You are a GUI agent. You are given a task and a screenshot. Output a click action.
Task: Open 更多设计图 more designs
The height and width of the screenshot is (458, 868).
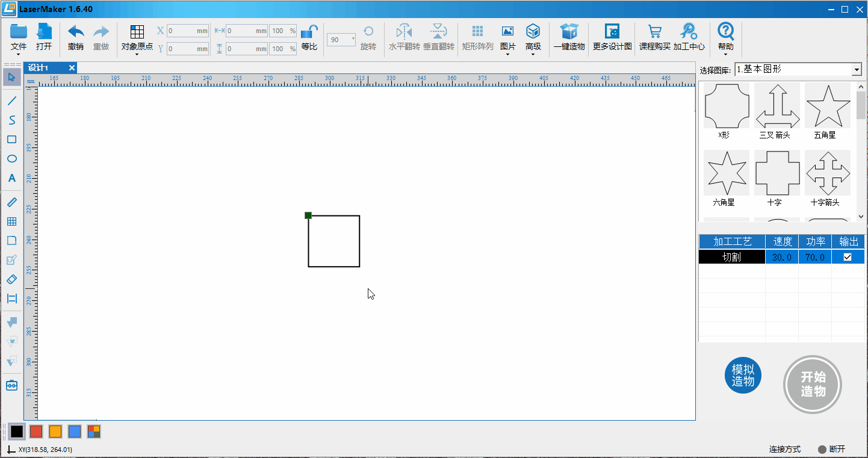click(x=612, y=31)
